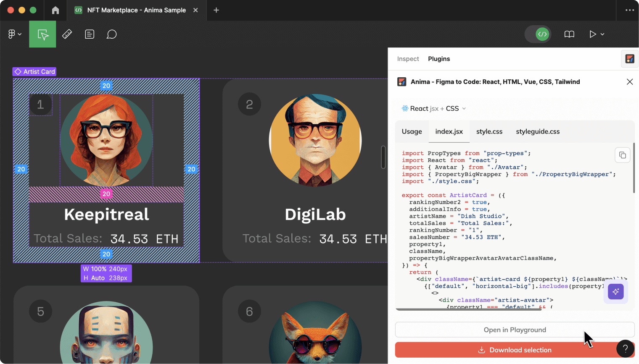
Task: Click the code panel vertical scrollbar
Action: tap(634, 168)
